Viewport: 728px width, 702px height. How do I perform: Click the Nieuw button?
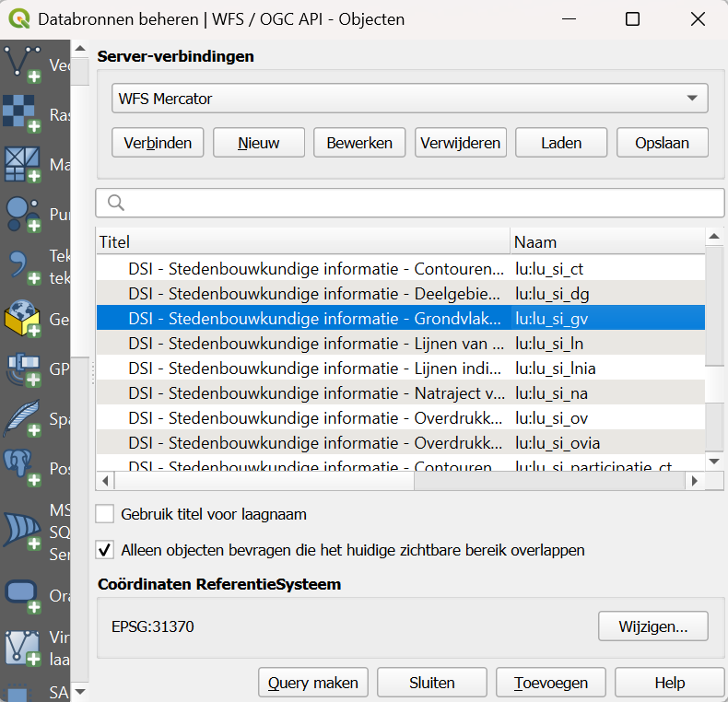click(259, 143)
